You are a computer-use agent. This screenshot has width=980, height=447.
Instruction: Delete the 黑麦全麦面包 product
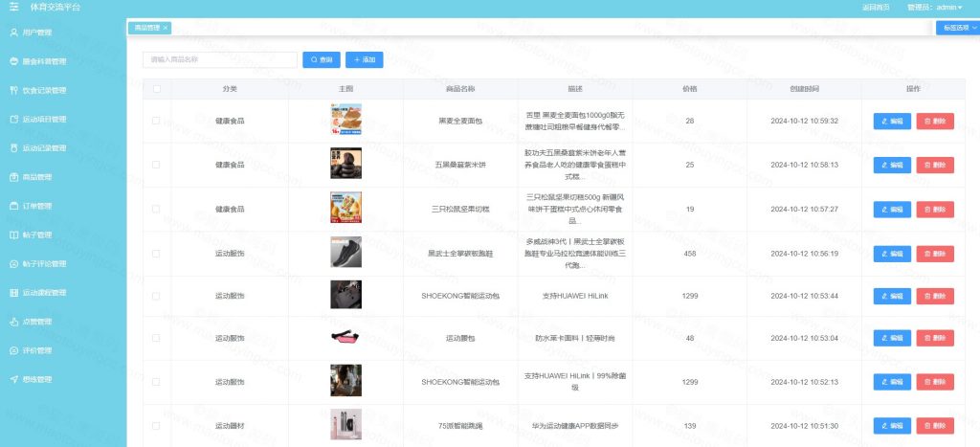click(x=935, y=122)
